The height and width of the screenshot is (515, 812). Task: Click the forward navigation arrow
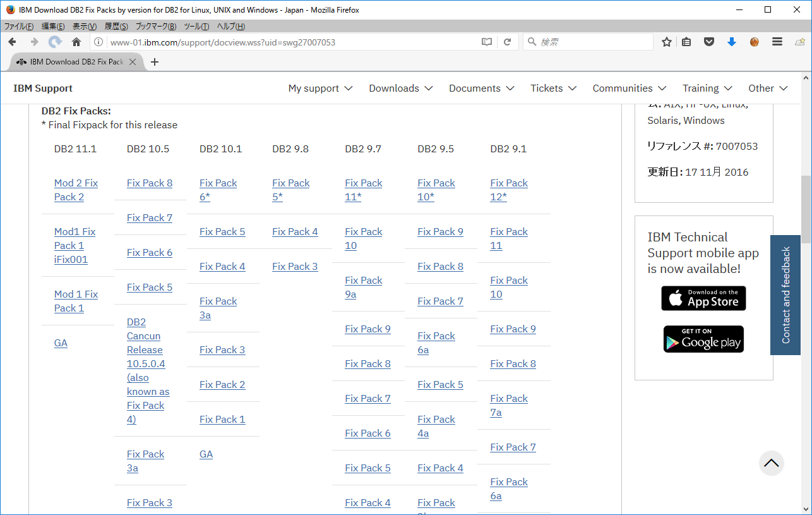[x=34, y=42]
